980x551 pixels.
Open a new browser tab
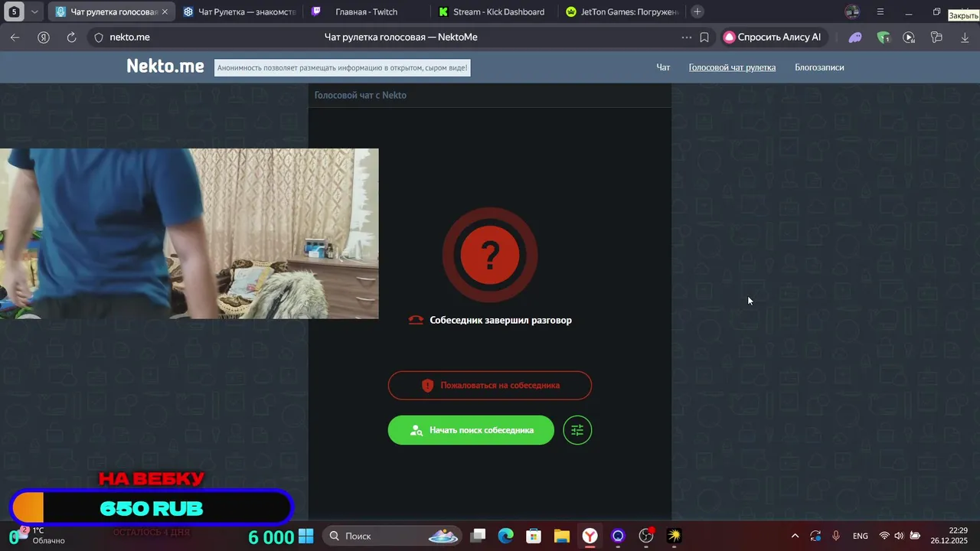[x=697, y=11]
